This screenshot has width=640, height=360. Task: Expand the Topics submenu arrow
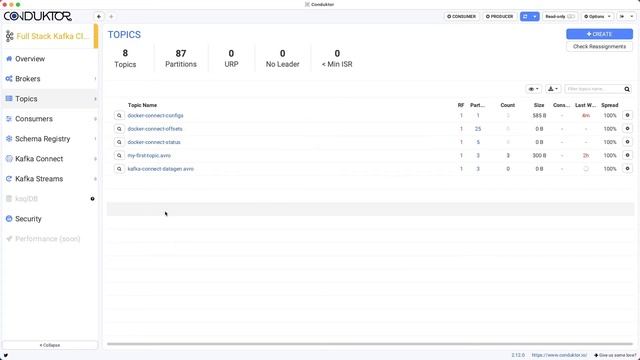tap(95, 99)
